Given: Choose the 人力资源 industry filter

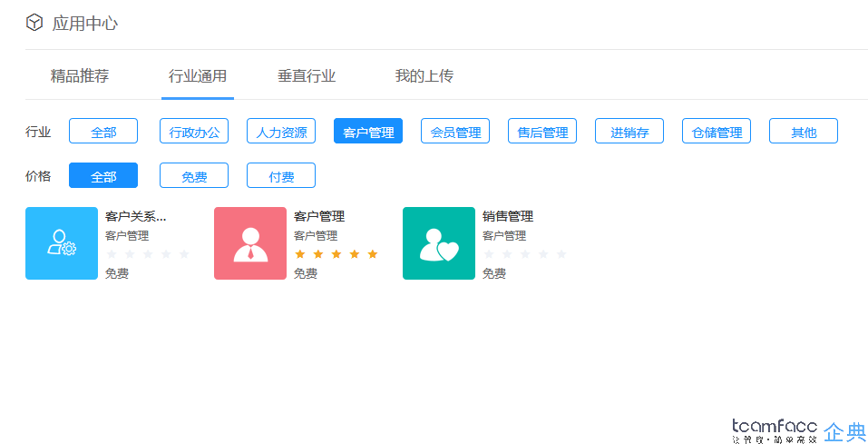Looking at the screenshot, I should pos(281,132).
